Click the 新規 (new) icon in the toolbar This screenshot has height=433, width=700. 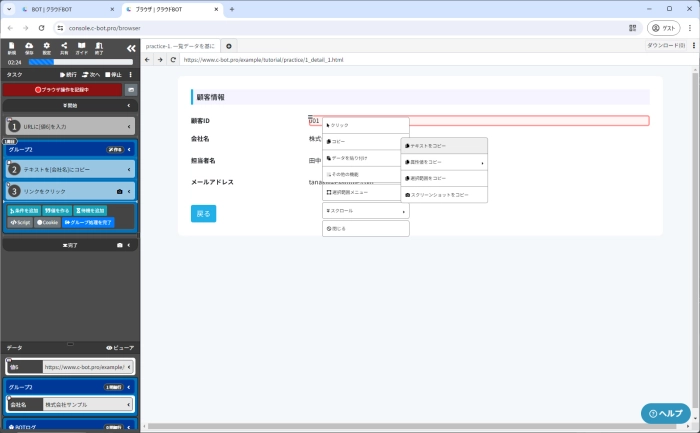(11, 47)
